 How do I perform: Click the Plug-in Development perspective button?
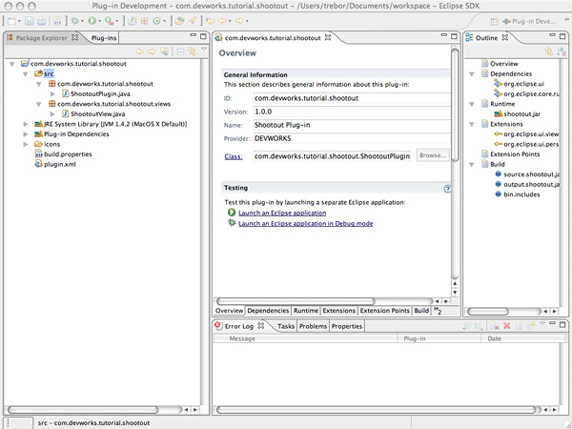click(529, 22)
